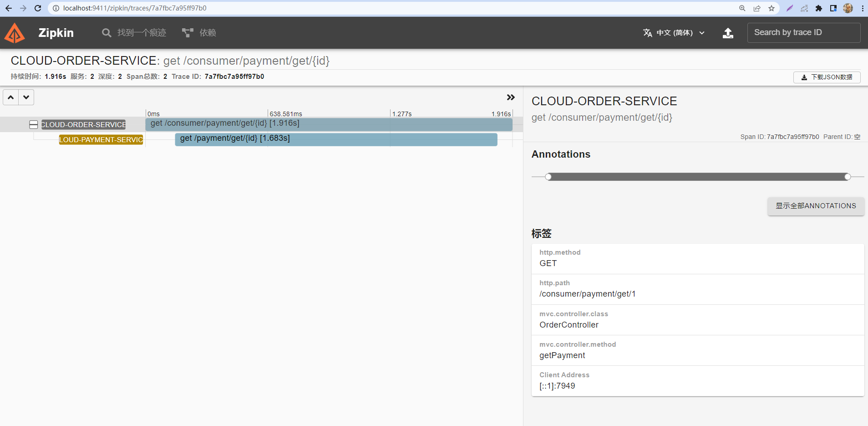The image size is (868, 426).
Task: Select the get /payment/get/{id} span bar
Action: click(x=336, y=139)
